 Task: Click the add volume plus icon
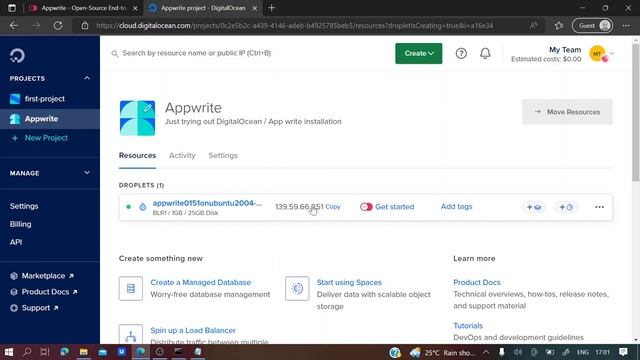pos(534,207)
